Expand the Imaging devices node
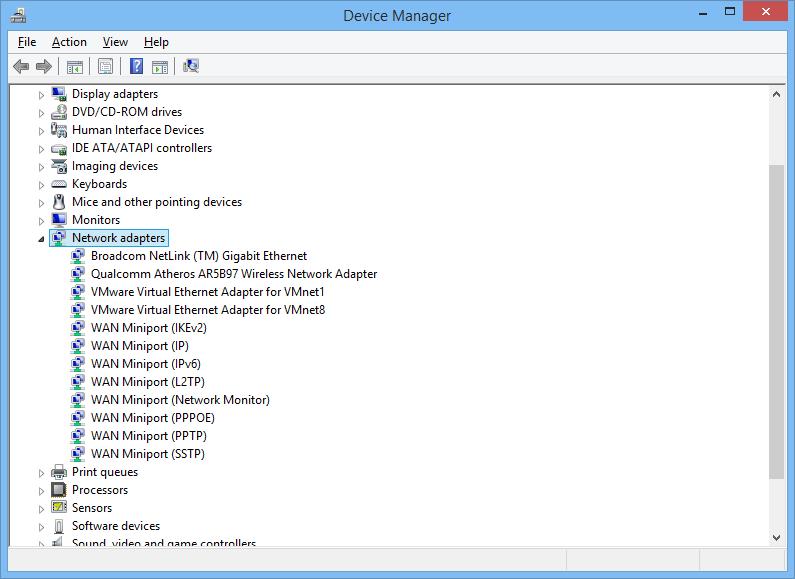The height and width of the screenshot is (579, 795). point(41,167)
